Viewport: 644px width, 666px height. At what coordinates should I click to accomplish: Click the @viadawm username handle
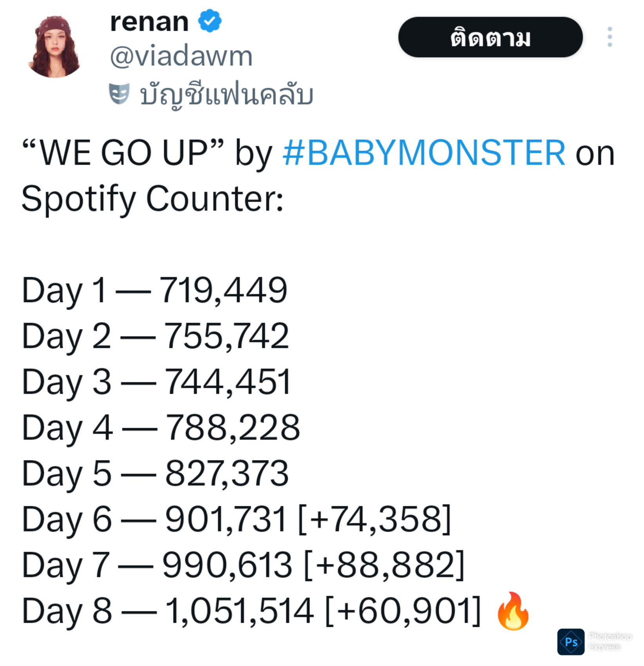tap(181, 56)
